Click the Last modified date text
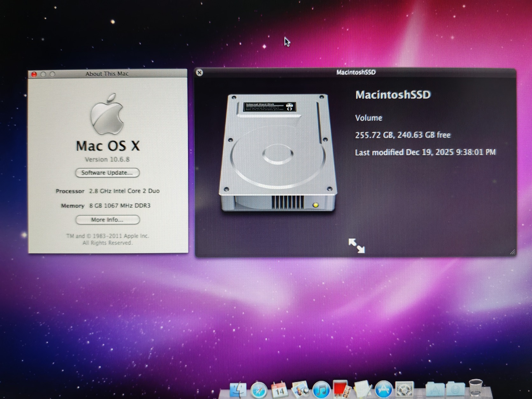The height and width of the screenshot is (399, 532). [x=425, y=152]
